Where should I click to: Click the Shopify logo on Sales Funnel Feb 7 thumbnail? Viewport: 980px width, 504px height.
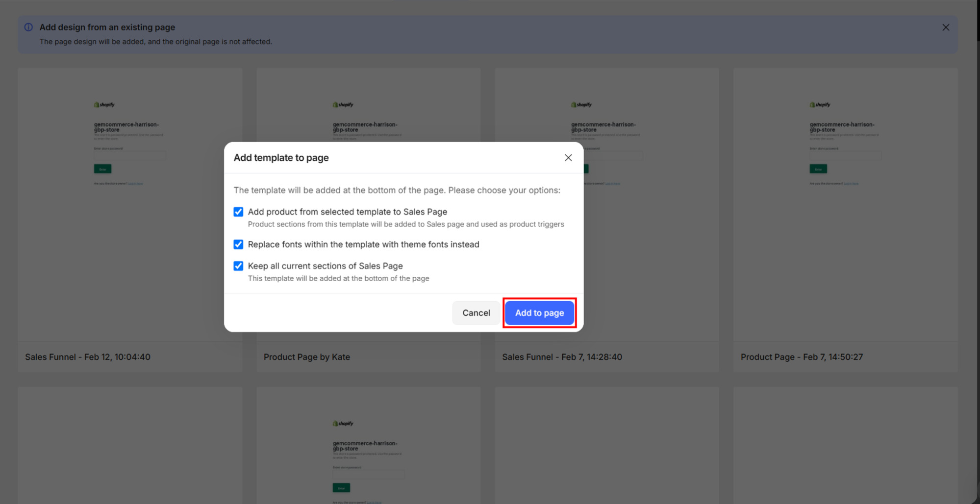pos(580,104)
